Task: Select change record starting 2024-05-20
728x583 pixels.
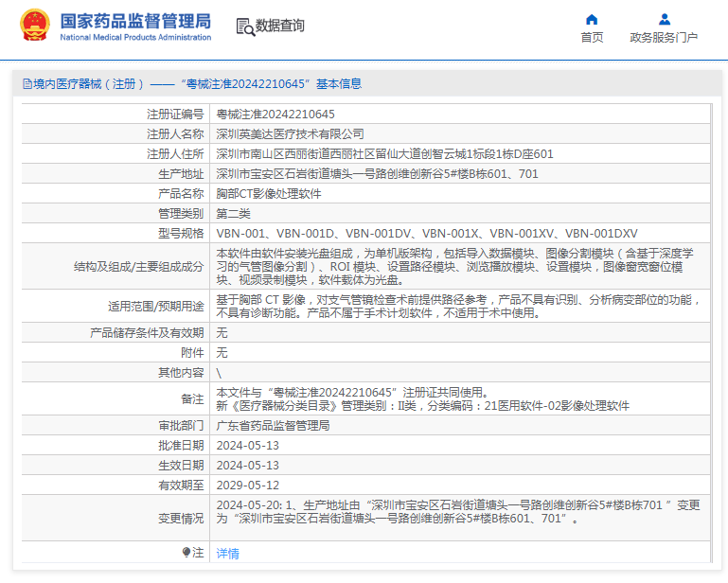Action: click(458, 511)
